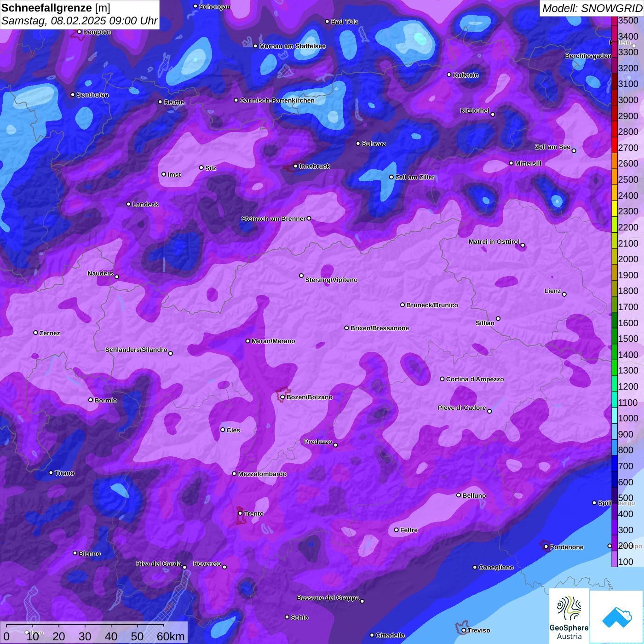The width and height of the screenshot is (644, 644).
Task: Click the Zernez location dot
Action: (x=35, y=333)
